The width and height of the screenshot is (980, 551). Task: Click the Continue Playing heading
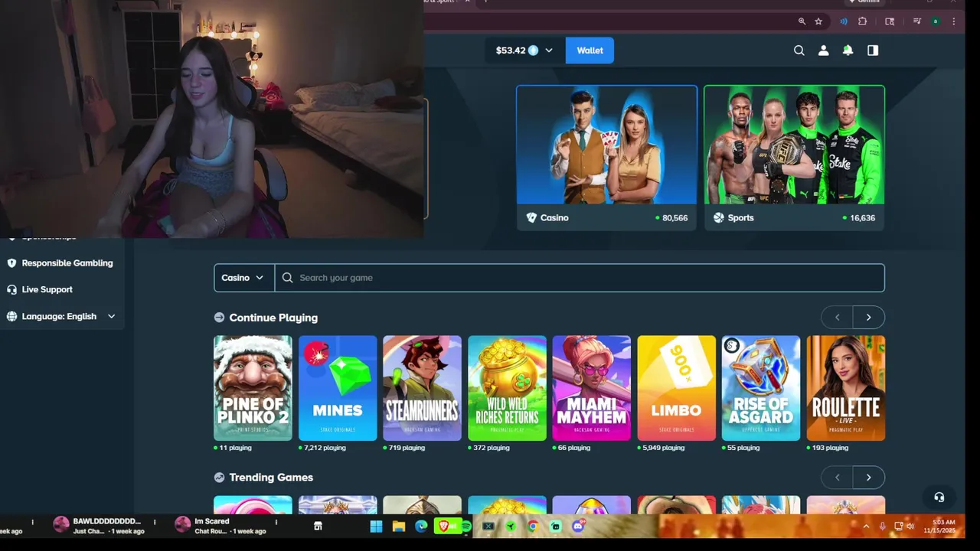273,318
